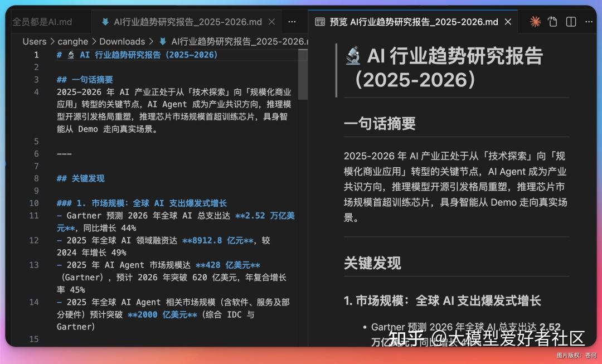Image resolution: width=602 pixels, height=364 pixels.
Task: Open more actions menu for left editor group
Action: click(x=292, y=22)
